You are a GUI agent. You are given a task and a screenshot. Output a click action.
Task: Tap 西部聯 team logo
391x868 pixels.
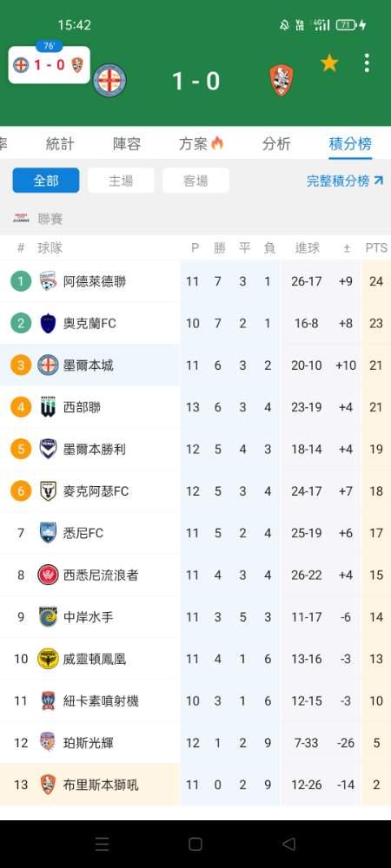tap(48, 407)
